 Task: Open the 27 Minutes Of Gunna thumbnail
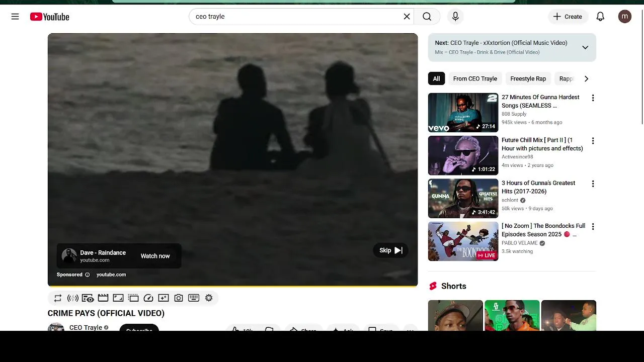click(463, 113)
